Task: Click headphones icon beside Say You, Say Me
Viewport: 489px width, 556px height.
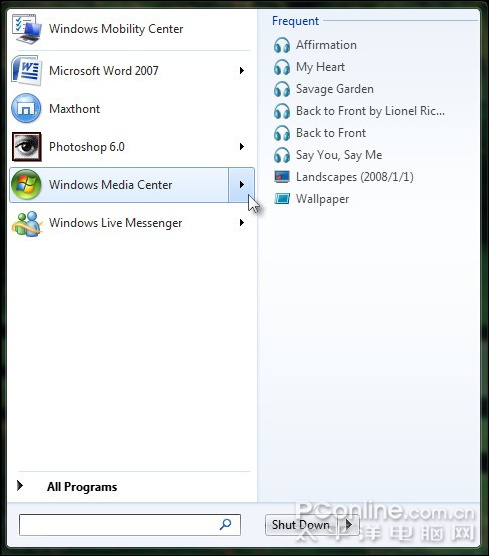Action: pos(282,155)
